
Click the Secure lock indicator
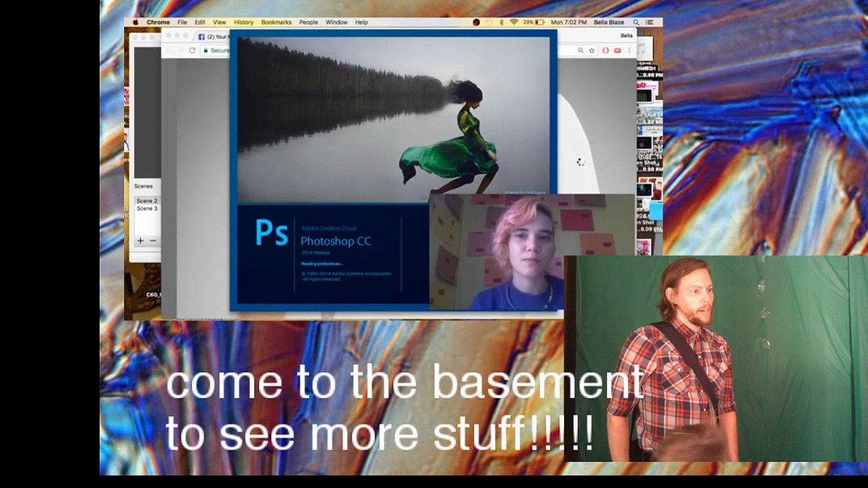click(x=218, y=50)
